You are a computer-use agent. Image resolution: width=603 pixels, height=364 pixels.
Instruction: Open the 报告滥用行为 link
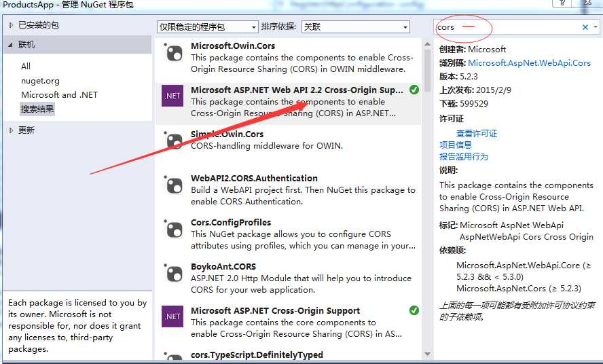pyautogui.click(x=463, y=156)
